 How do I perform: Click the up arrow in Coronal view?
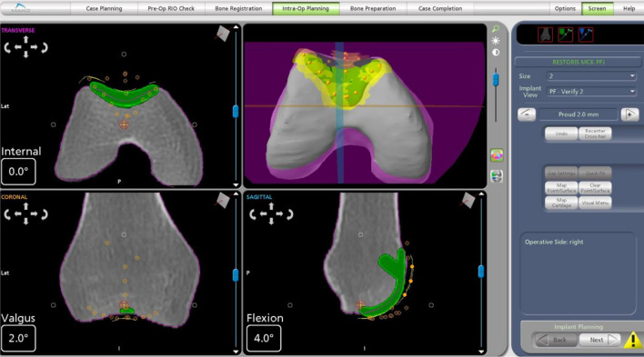click(x=25, y=206)
